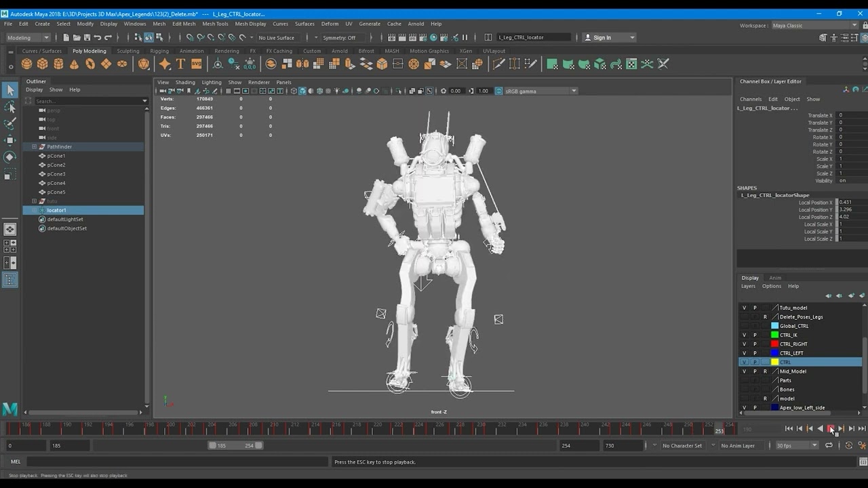Open the Mesh Tools menu
Viewport: 868px width, 488px height.
tap(215, 24)
